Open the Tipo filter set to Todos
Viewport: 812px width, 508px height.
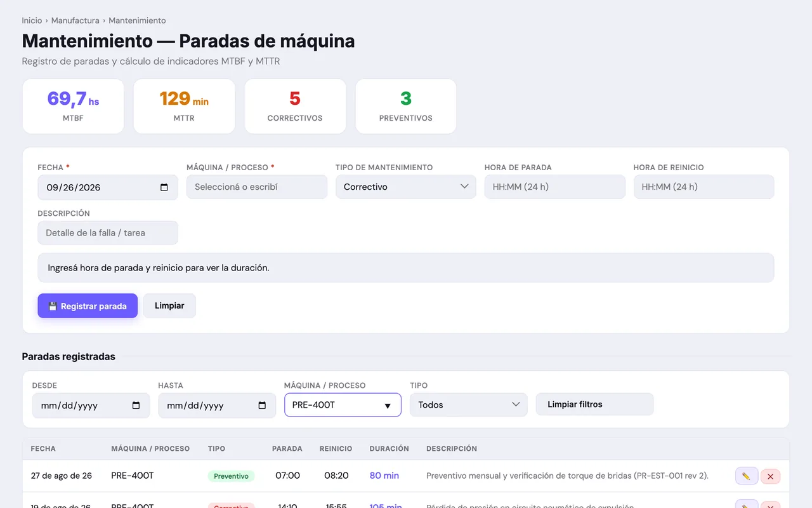469,405
